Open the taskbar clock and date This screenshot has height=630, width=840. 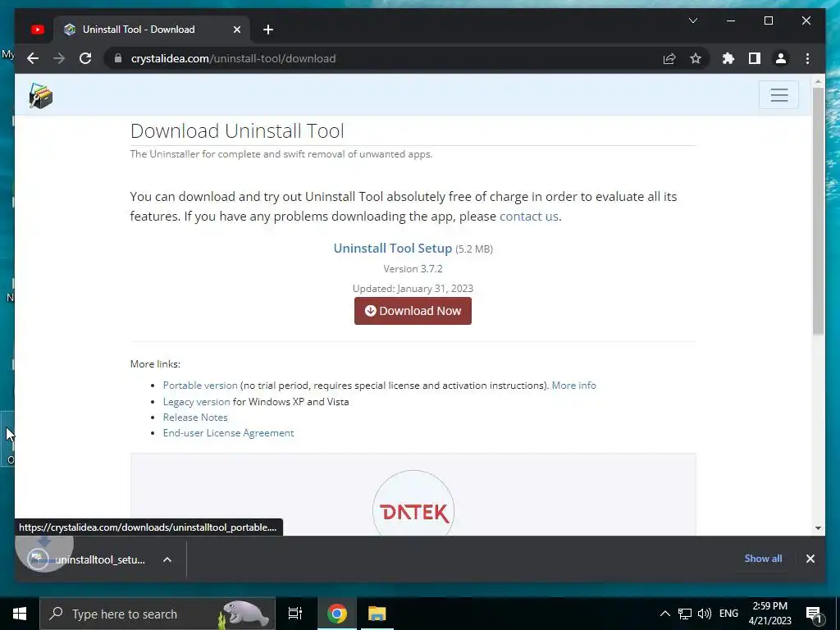tap(769, 614)
